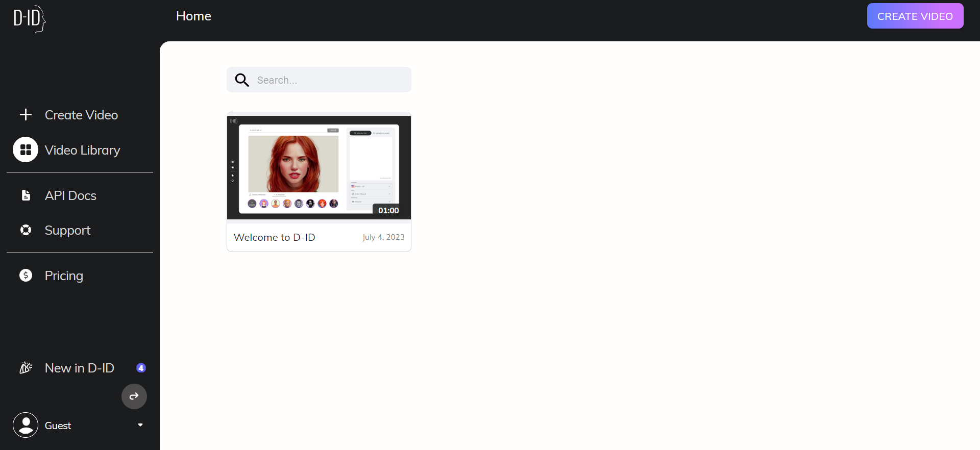Click the New in D-ID party icon

[26, 368]
